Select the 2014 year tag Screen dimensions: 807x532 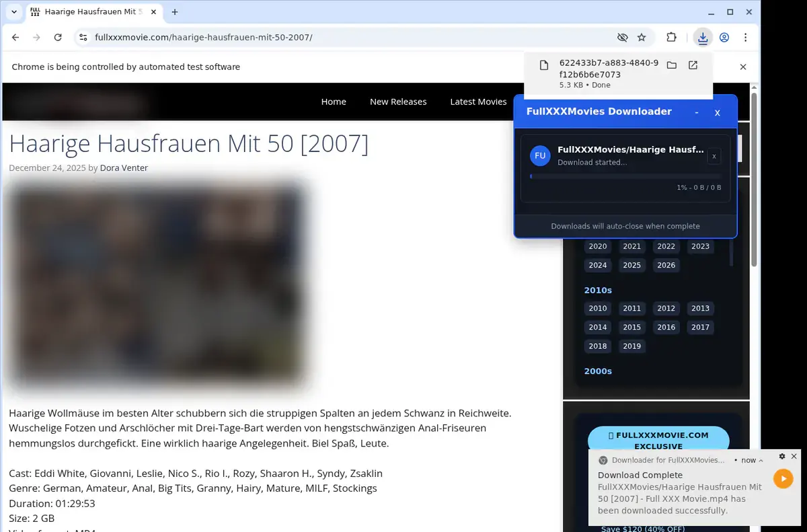[x=598, y=327]
